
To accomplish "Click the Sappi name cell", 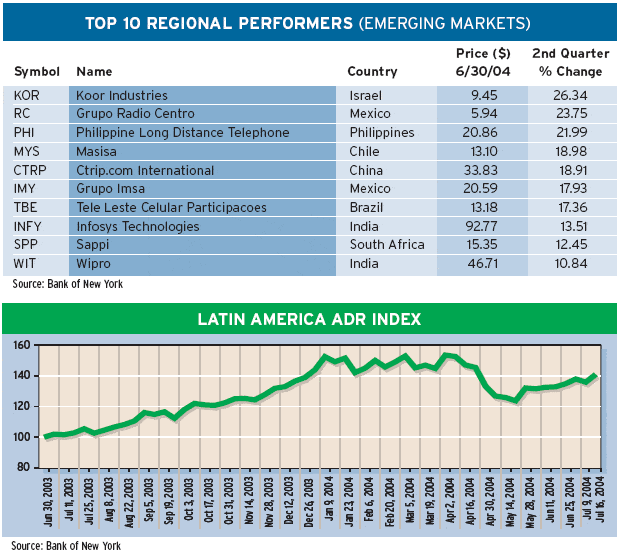I will [x=93, y=244].
